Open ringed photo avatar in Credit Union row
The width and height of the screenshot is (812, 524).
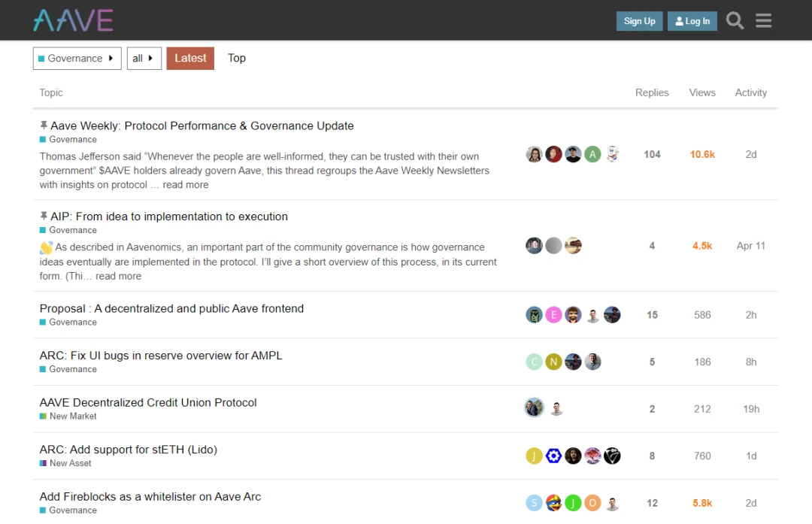click(534, 408)
